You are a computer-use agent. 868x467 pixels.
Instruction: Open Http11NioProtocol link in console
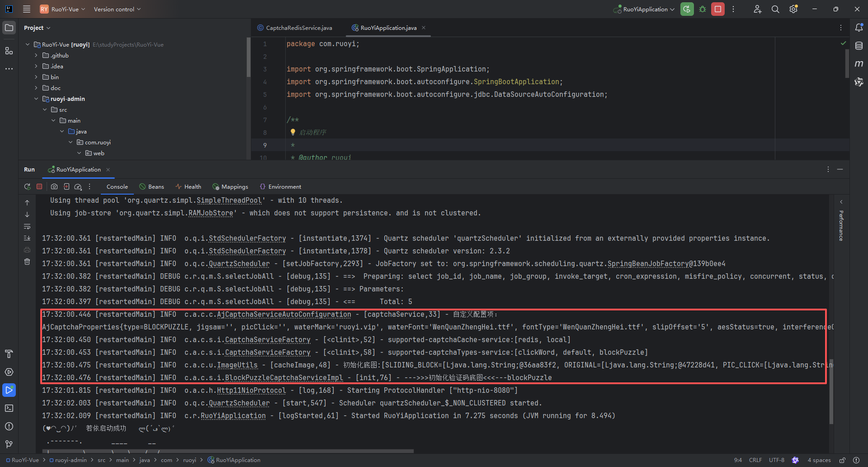pyautogui.click(x=251, y=391)
